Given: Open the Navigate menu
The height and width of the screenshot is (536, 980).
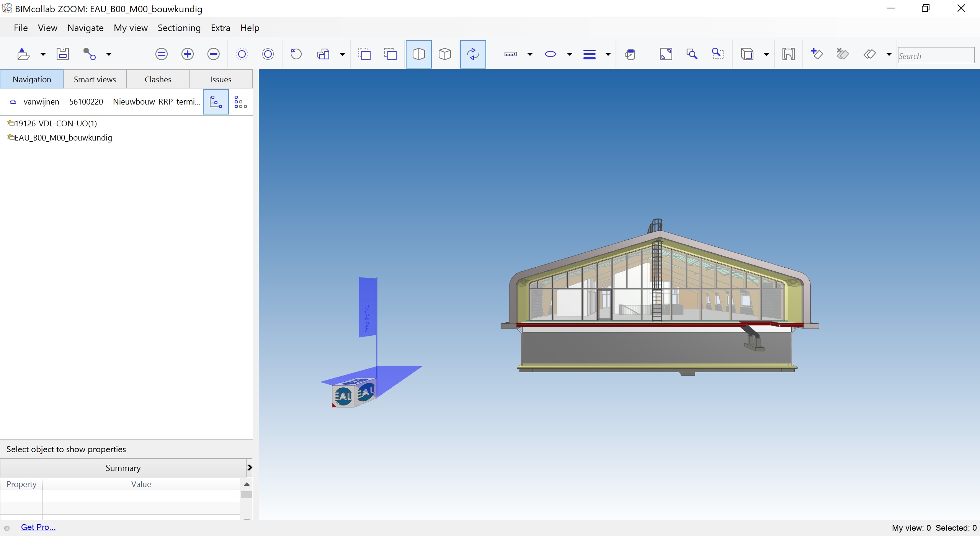Looking at the screenshot, I should pos(84,28).
